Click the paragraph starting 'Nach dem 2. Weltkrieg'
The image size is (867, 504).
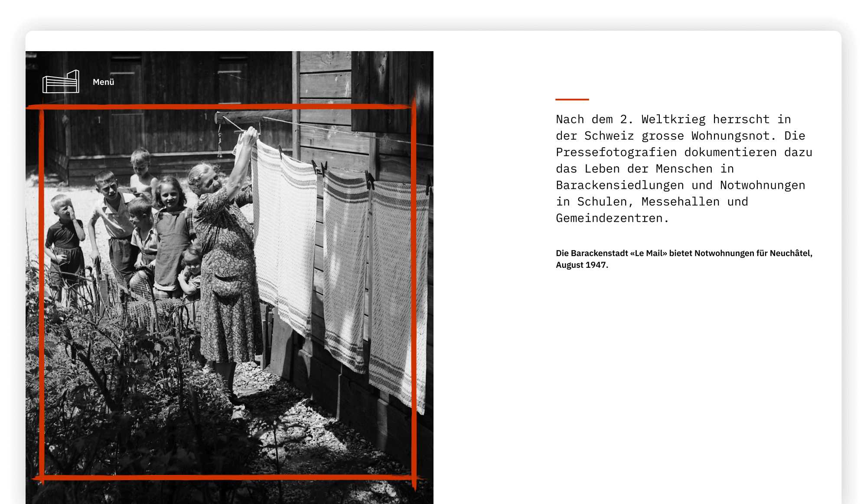[x=684, y=169]
